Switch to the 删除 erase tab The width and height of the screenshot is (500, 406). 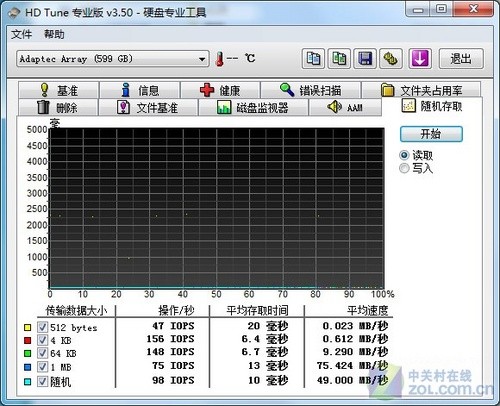tap(58, 107)
